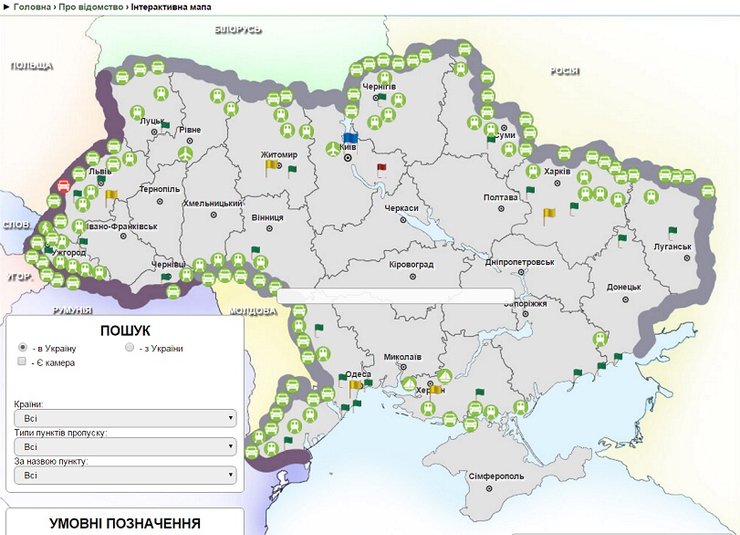Open 'Про відомство' breadcrumb link
The width and height of the screenshot is (740, 535).
(92, 7)
